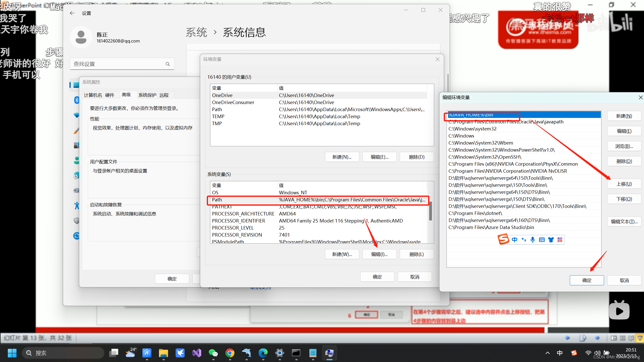644x362 pixels.
Task: Click the Sogou S logo in IME toolbar
Action: (503, 239)
